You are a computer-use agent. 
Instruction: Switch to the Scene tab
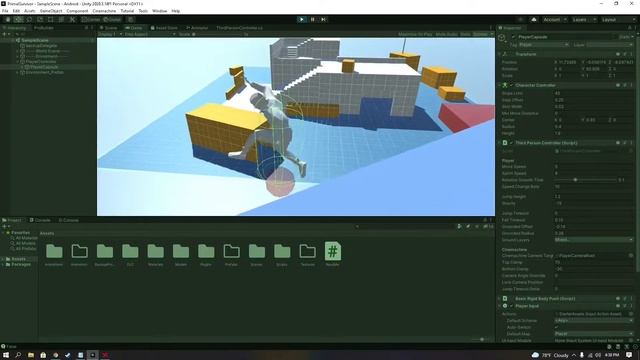point(109,28)
